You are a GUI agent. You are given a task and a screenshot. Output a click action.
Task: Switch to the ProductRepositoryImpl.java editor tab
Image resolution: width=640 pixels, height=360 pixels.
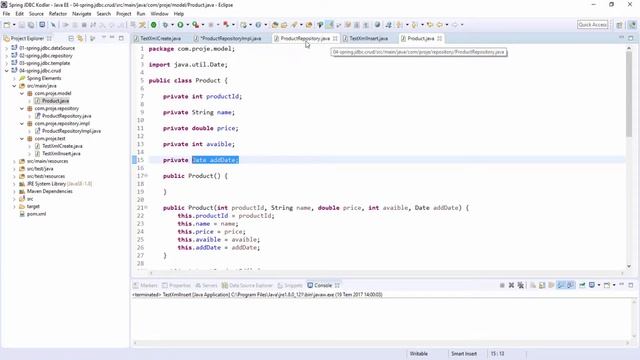click(231, 38)
